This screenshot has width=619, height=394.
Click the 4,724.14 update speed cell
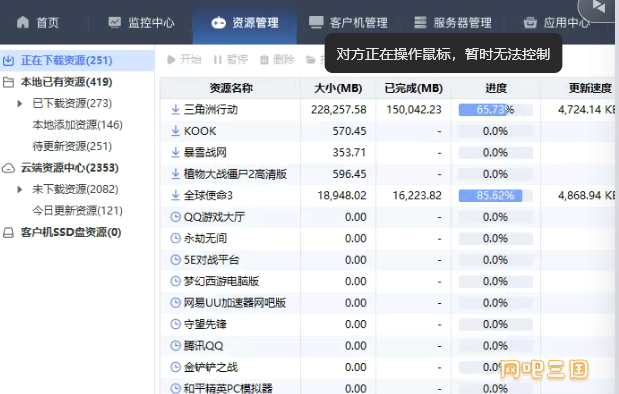(x=587, y=110)
